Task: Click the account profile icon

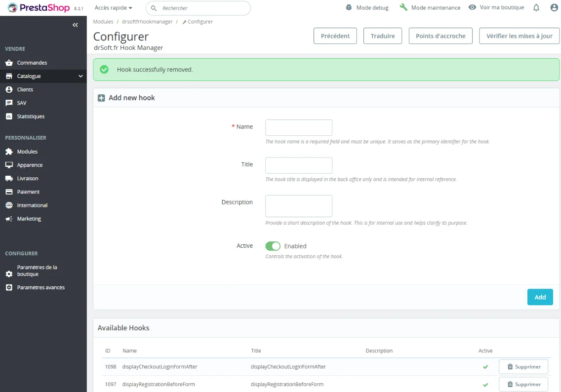Action: click(x=554, y=7)
